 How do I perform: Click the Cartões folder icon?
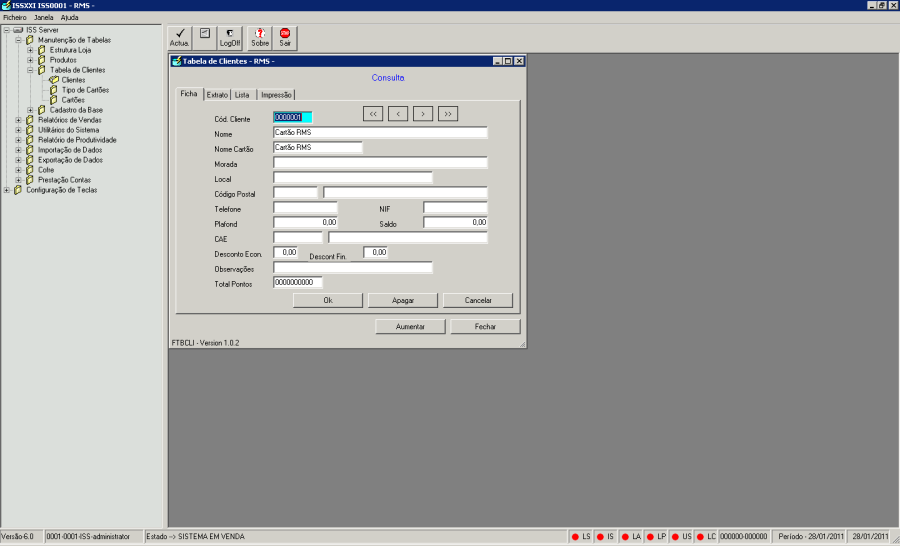53,100
